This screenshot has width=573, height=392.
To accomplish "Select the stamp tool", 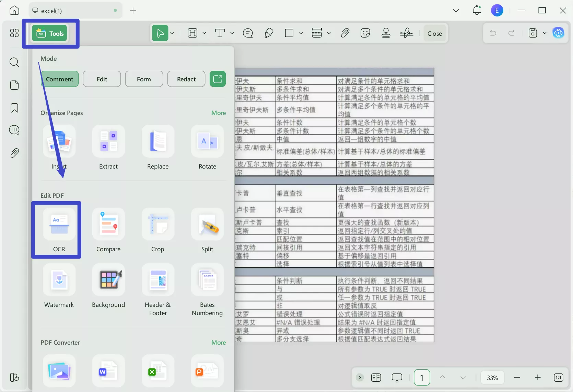I will [386, 33].
